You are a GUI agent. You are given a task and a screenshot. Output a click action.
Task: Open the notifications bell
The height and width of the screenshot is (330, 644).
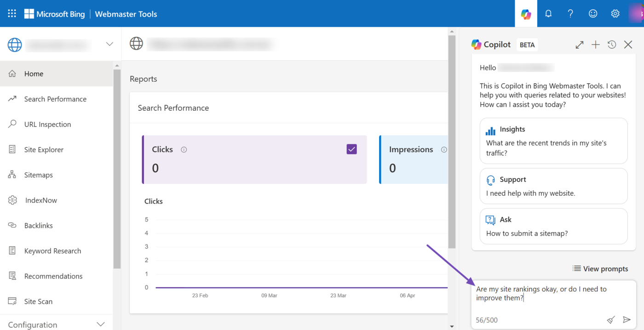coord(548,14)
